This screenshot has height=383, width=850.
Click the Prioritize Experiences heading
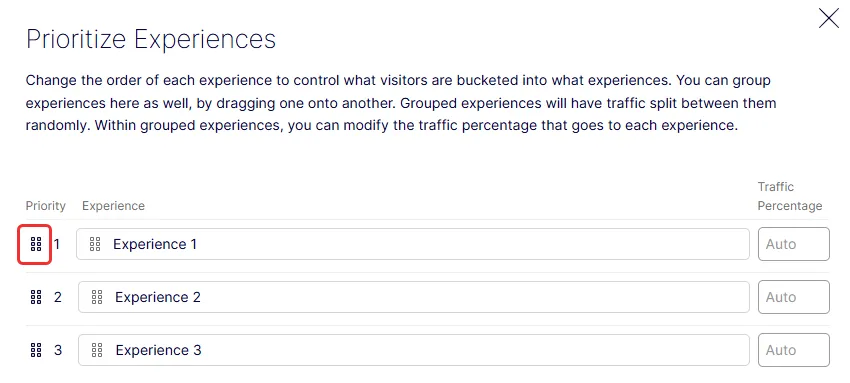pos(151,40)
